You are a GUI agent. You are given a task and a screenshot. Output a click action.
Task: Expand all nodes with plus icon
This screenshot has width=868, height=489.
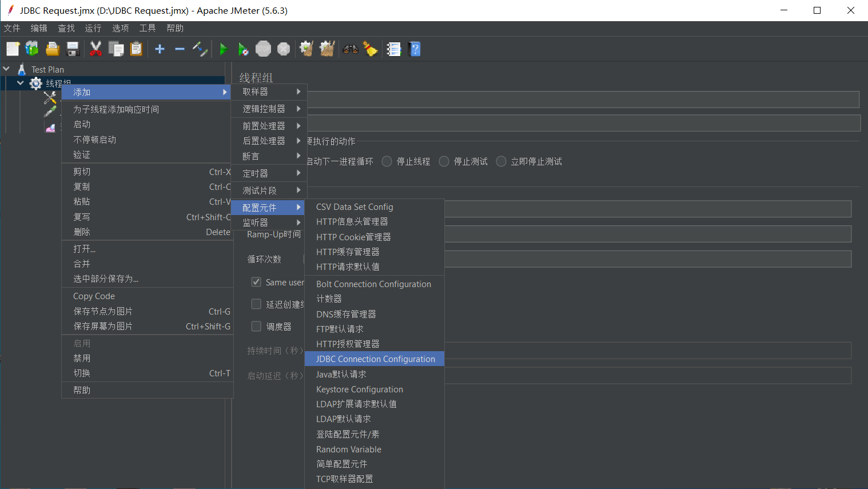point(160,49)
